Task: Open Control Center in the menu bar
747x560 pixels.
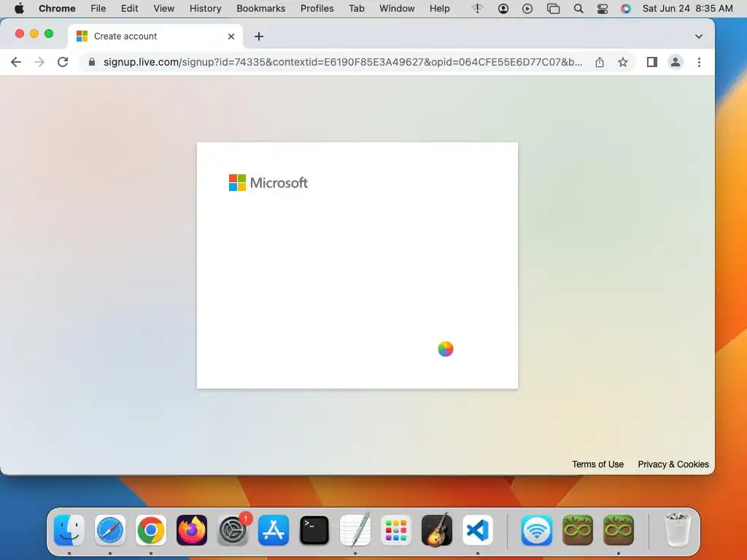Action: click(x=602, y=9)
